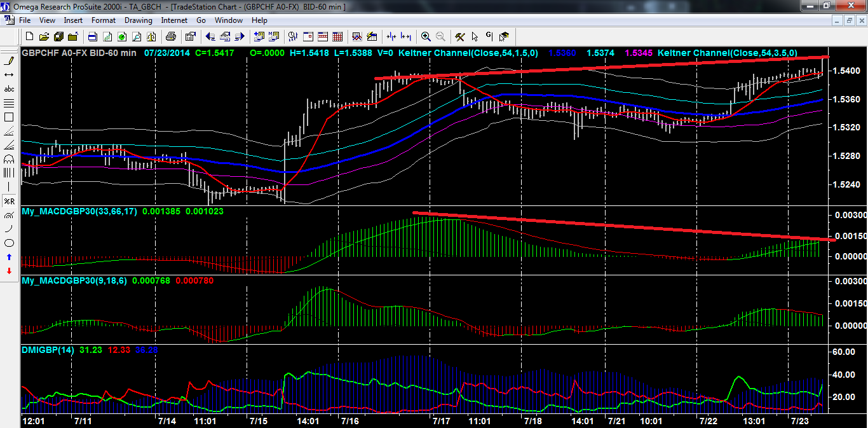The width and height of the screenshot is (868, 428).
Task: Select the horizontal double-arrow line tool
Action: 9,75
